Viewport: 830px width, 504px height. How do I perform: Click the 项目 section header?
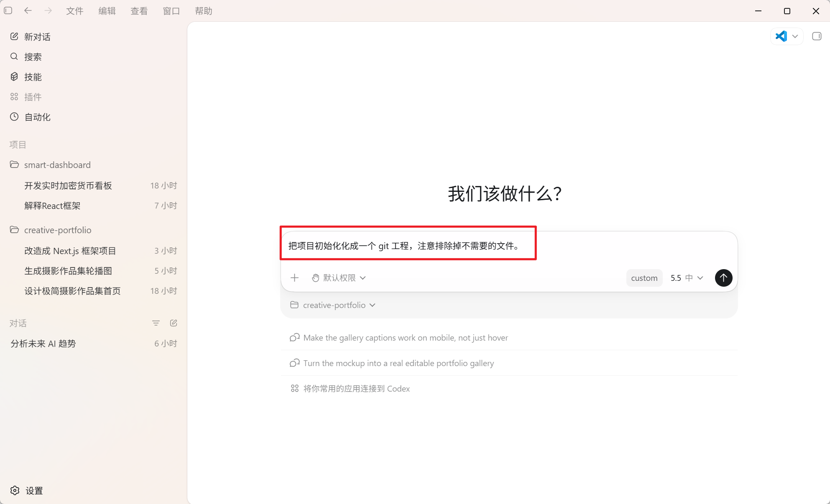pos(18,145)
